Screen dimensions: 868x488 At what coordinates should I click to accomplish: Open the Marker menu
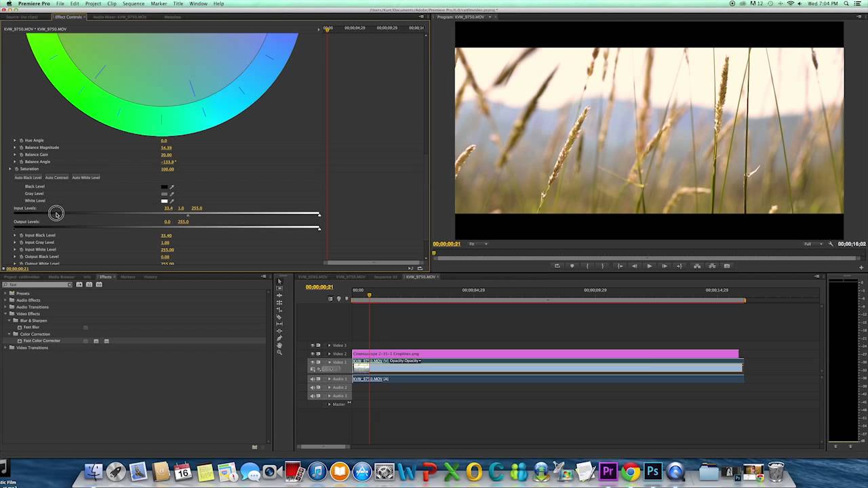tap(159, 3)
